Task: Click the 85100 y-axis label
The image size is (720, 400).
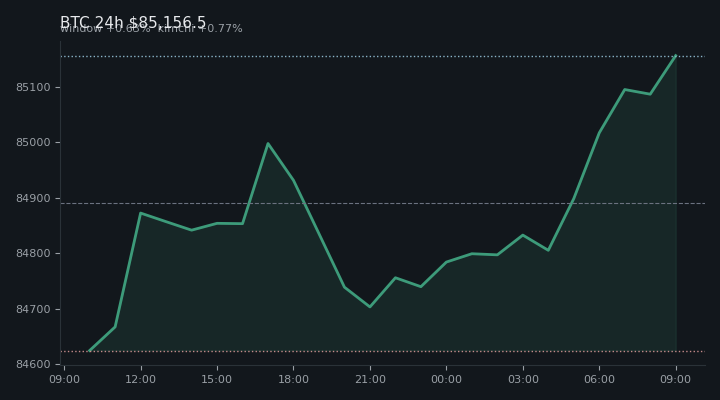Action: pyautogui.click(x=33, y=87)
